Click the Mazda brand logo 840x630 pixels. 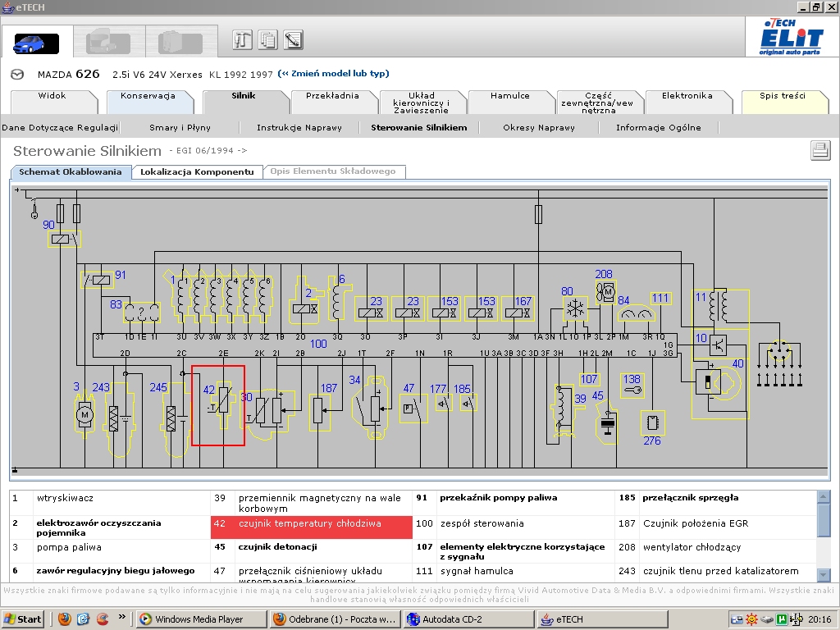coord(17,75)
